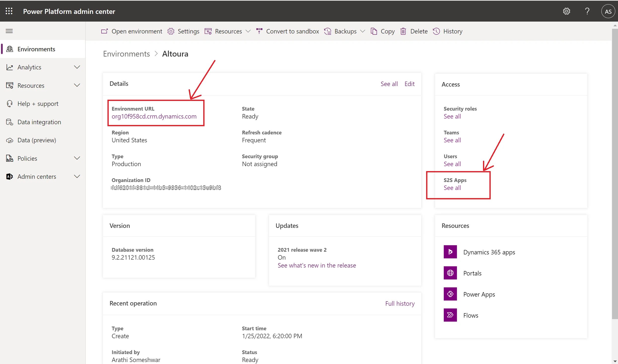Viewport: 618px width, 364px height.
Task: Open the Flows icon
Action: [x=450, y=315]
